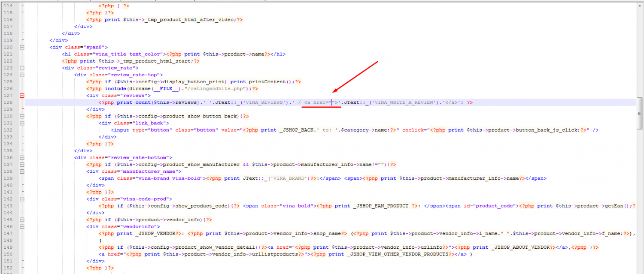Fold the product_show_manufacturer if block

[x=22, y=165]
